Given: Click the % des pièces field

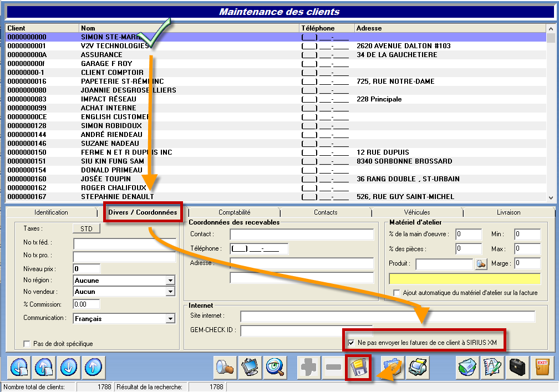Looking at the screenshot, I should [469, 249].
